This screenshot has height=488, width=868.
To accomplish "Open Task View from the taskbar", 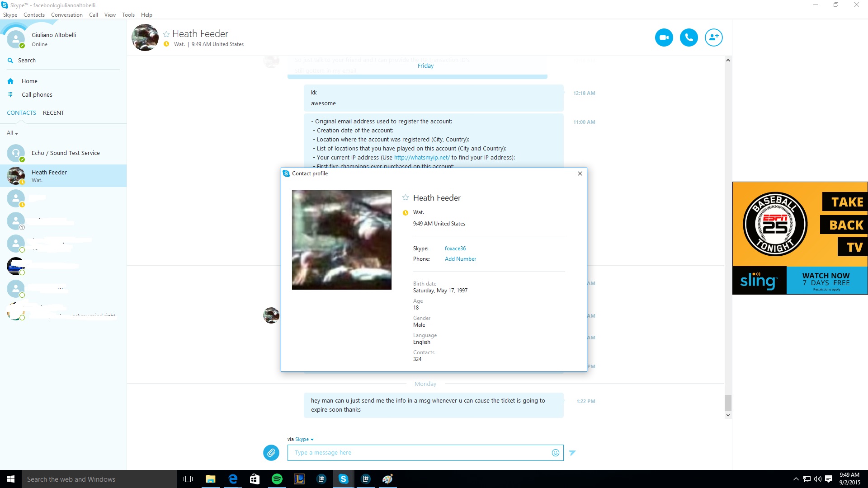I will (188, 479).
